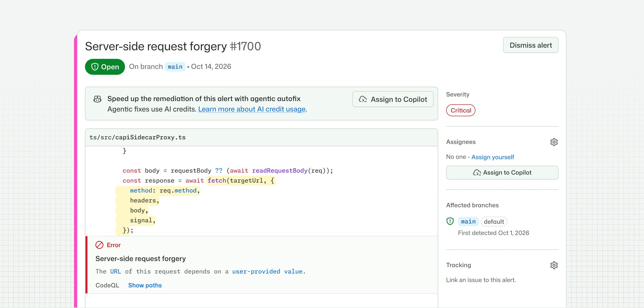644x308 pixels.
Task: Click the default branch label
Action: click(x=494, y=222)
